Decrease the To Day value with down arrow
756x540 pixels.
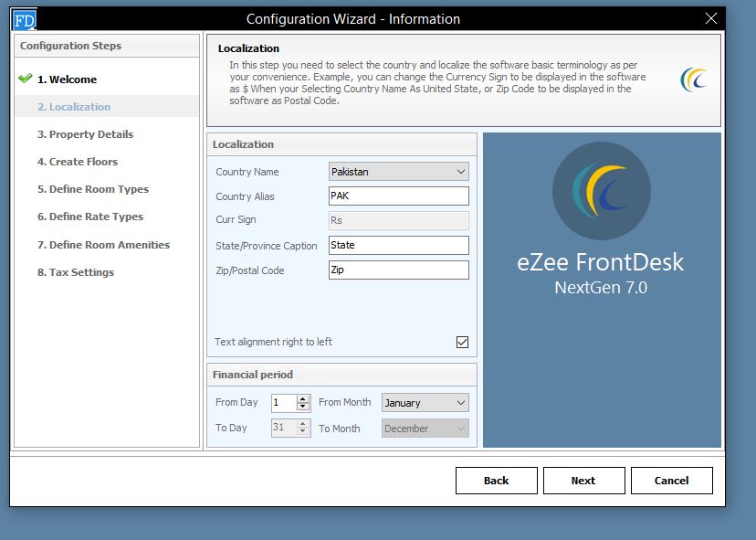(x=303, y=431)
